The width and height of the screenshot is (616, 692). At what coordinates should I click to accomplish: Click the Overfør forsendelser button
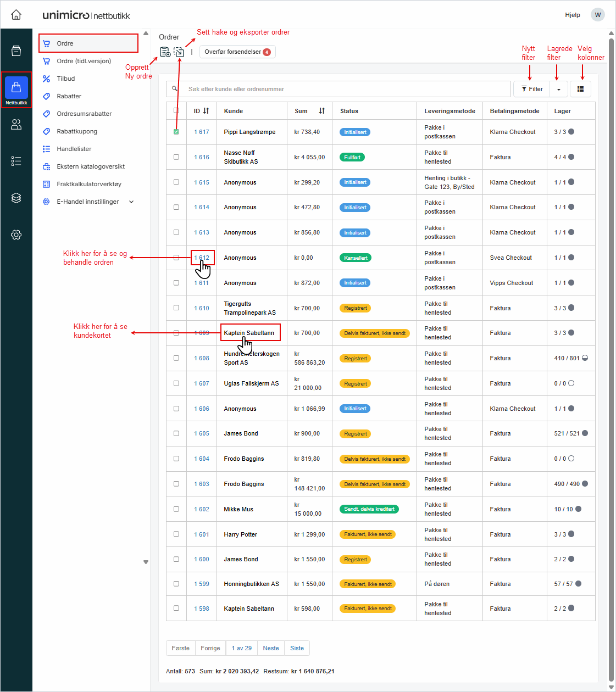click(x=237, y=52)
